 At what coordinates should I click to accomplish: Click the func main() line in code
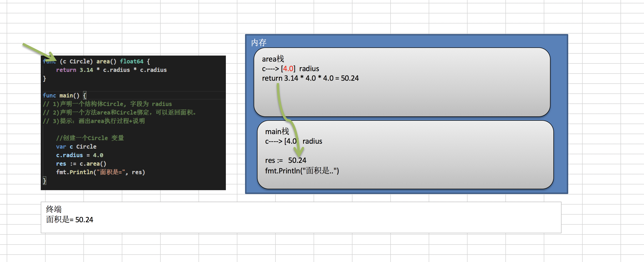click(x=64, y=95)
